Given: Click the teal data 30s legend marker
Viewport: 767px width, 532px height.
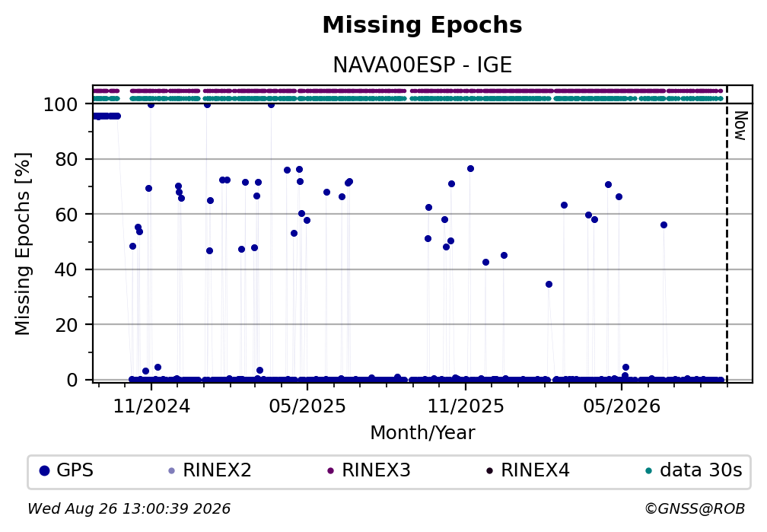Looking at the screenshot, I should [648, 471].
